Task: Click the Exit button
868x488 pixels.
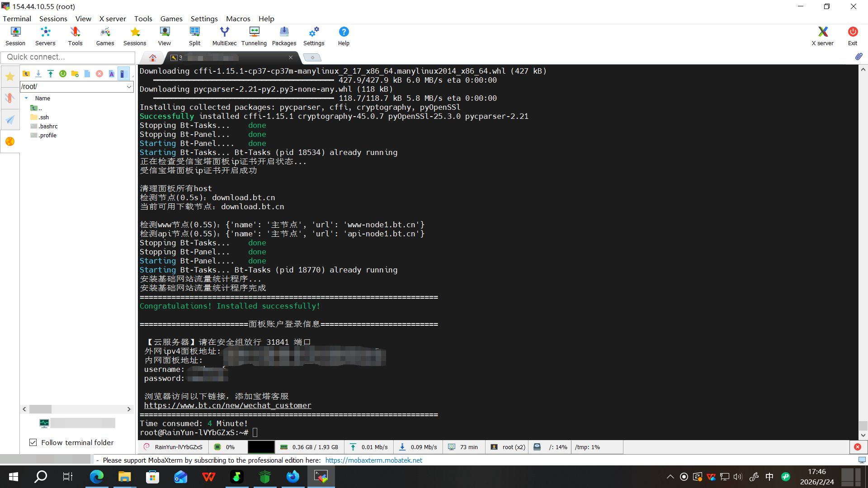Action: click(852, 36)
